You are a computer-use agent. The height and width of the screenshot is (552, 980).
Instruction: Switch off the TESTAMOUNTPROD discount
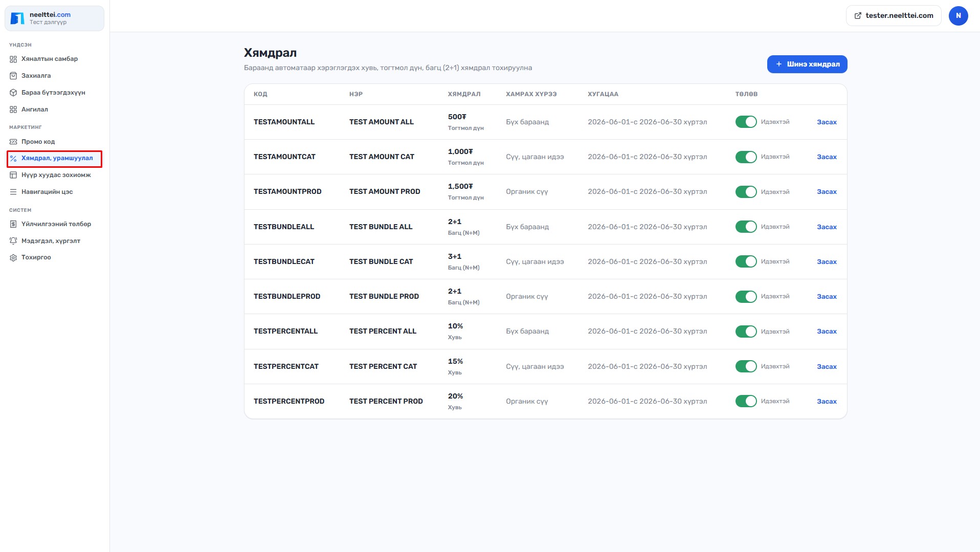[746, 192]
